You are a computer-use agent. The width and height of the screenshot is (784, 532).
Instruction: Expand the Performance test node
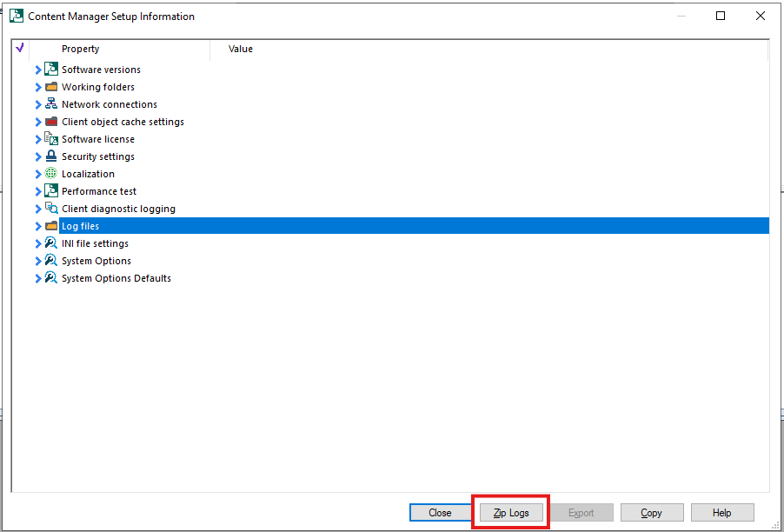[38, 191]
